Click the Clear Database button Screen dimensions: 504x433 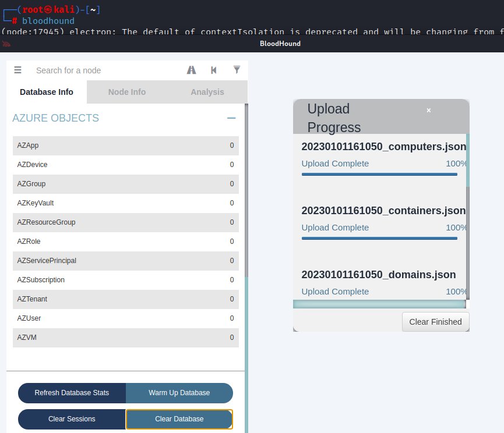[179, 419]
